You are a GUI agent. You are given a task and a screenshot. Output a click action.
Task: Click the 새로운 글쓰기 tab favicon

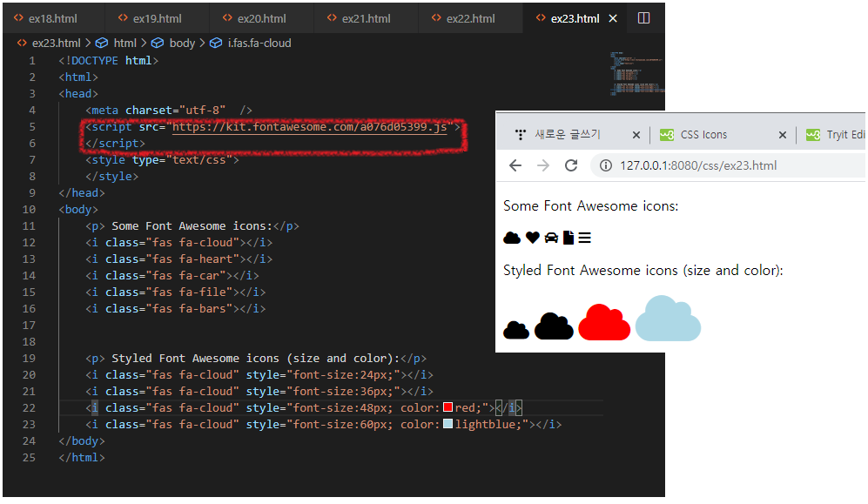[x=520, y=134]
